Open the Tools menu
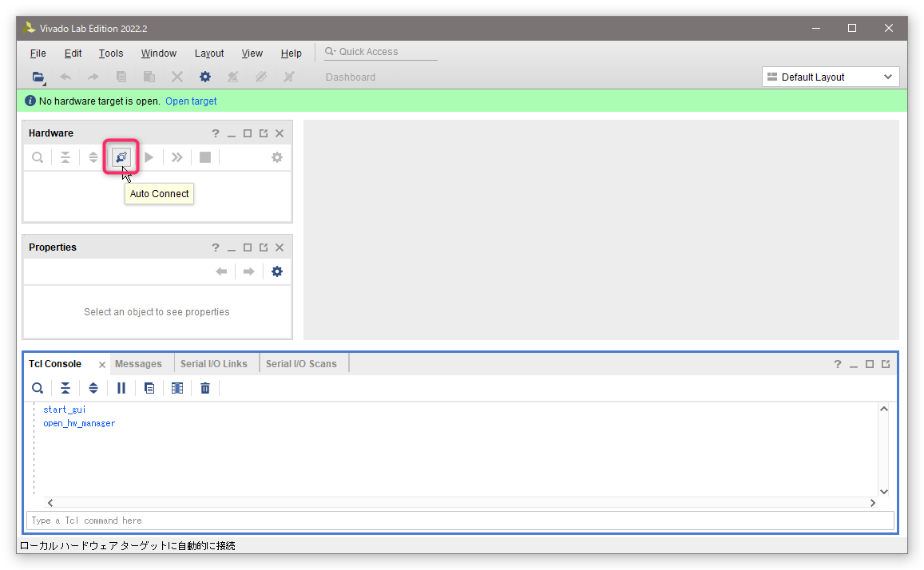 111,53
